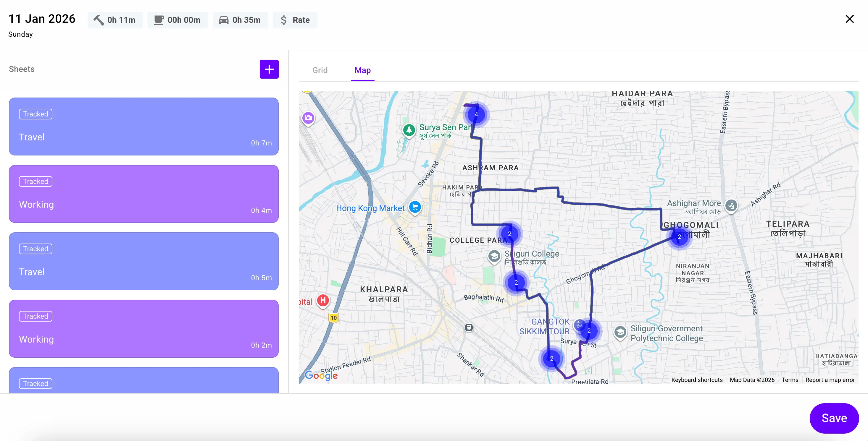The width and height of the screenshot is (868, 441).
Task: Open the map Terms link
Action: click(x=790, y=380)
